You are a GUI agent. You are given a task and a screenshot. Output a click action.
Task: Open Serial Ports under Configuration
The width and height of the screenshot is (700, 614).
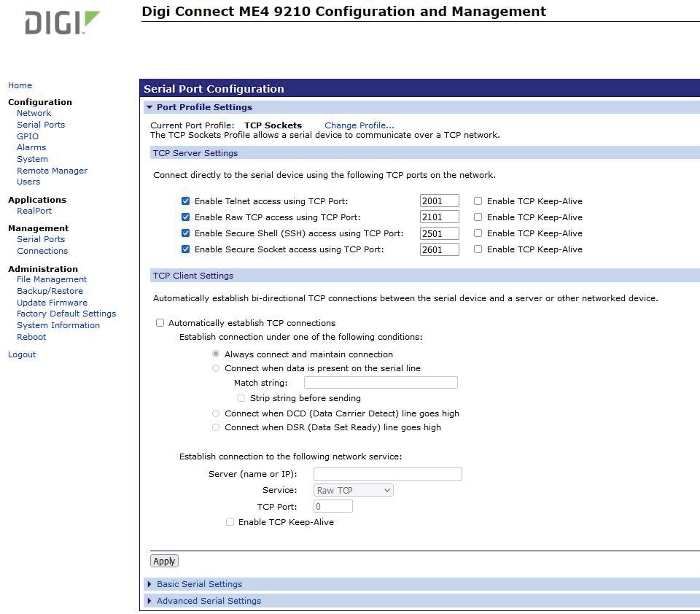[x=41, y=125]
